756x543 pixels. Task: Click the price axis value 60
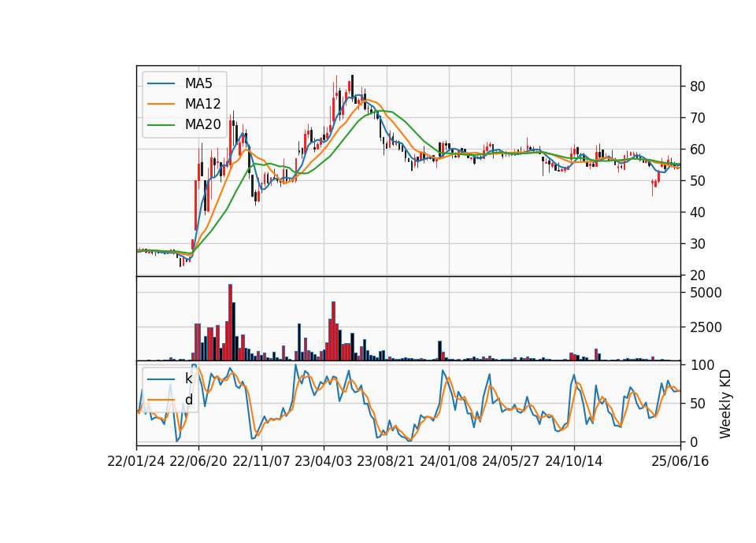(x=697, y=150)
